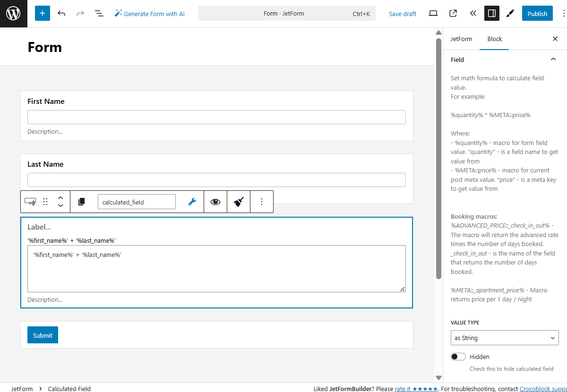Image resolution: width=567 pixels, height=392 pixels.
Task: Open the wrench icon to edit the formula
Action: pos(192,202)
